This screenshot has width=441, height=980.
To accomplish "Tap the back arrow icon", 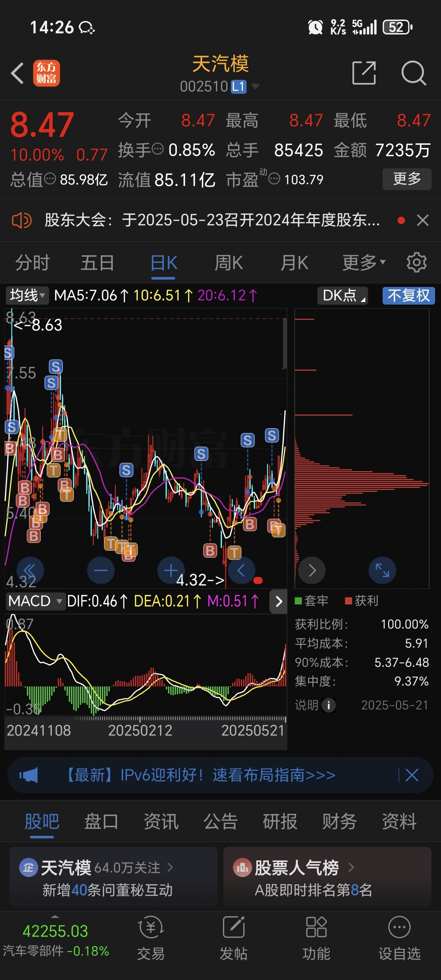I will 18,73.
